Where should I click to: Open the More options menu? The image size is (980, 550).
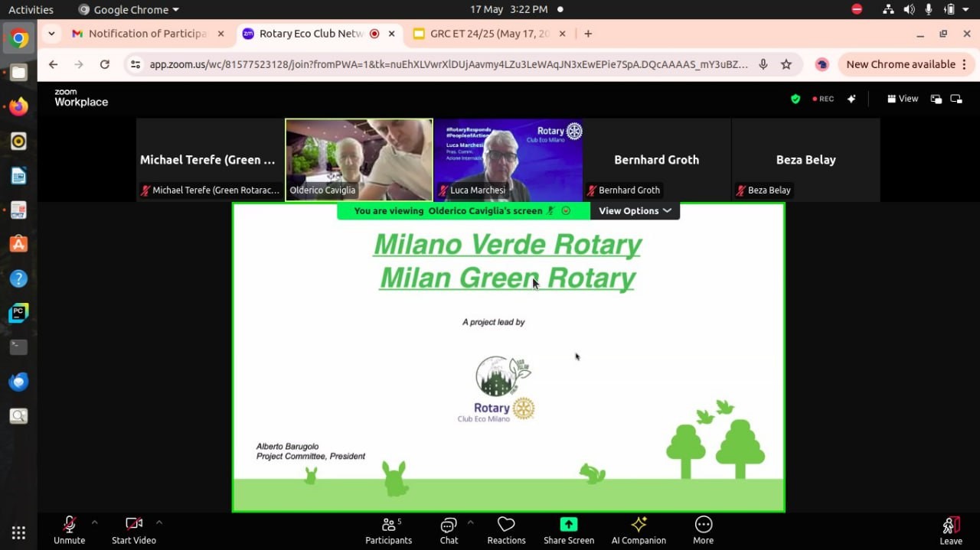[703, 530]
